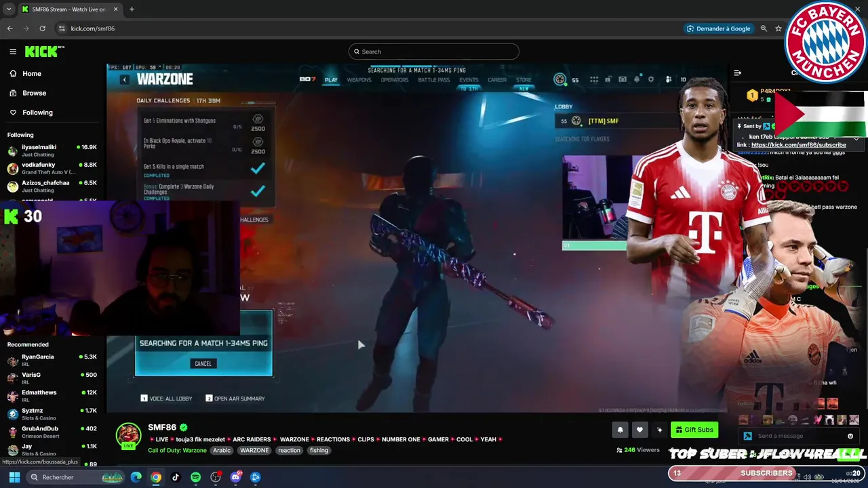
Task: Open Spotify from taskbar
Action: click(195, 477)
